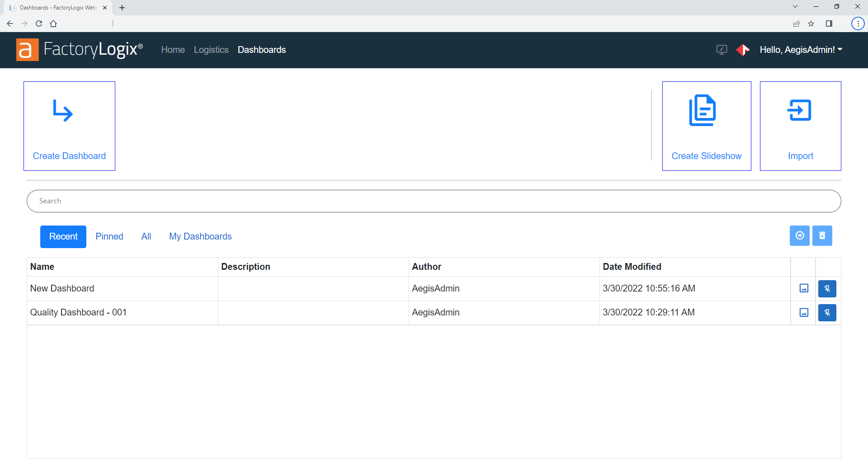
Task: Unpin Quality Dashboard - 001
Action: (x=827, y=312)
